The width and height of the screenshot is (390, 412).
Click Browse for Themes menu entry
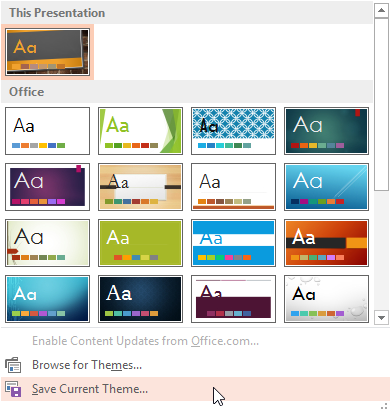point(195,365)
